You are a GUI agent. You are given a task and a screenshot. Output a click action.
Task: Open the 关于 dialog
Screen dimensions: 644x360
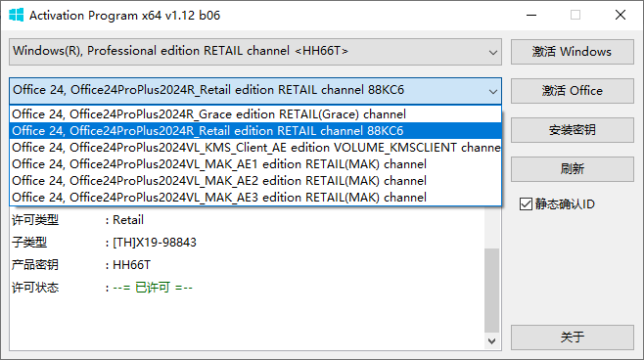[x=573, y=337]
